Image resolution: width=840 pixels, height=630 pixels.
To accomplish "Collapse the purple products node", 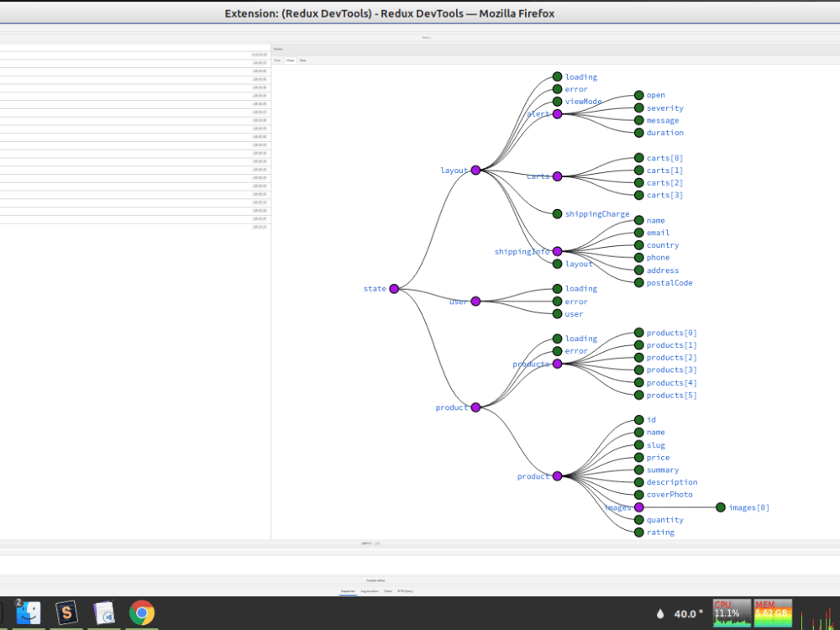I will [557, 364].
